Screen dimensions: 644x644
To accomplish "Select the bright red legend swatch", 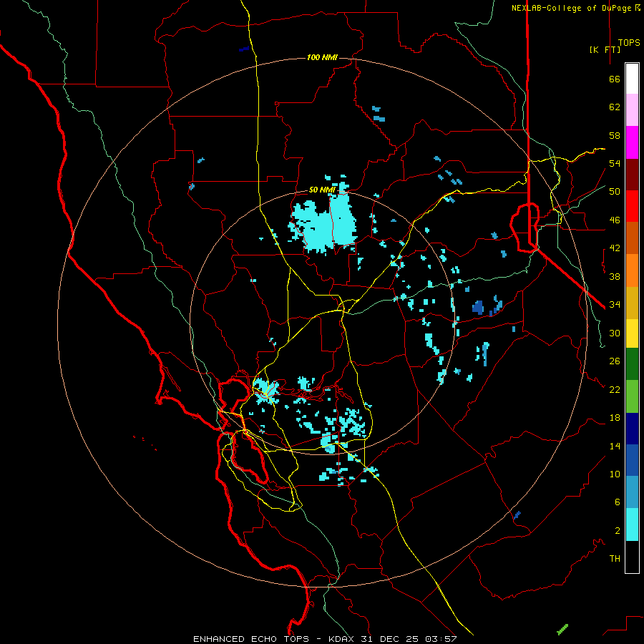I will point(632,206).
